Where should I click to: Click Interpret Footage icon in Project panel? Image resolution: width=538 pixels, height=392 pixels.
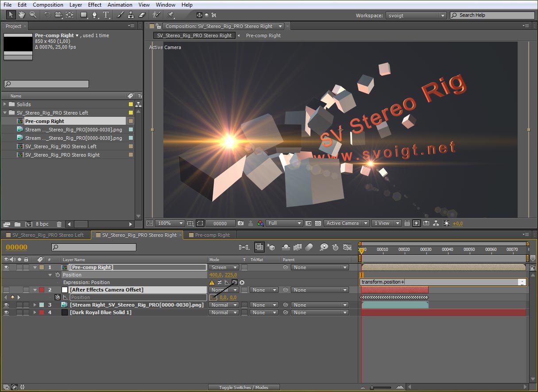(x=7, y=224)
